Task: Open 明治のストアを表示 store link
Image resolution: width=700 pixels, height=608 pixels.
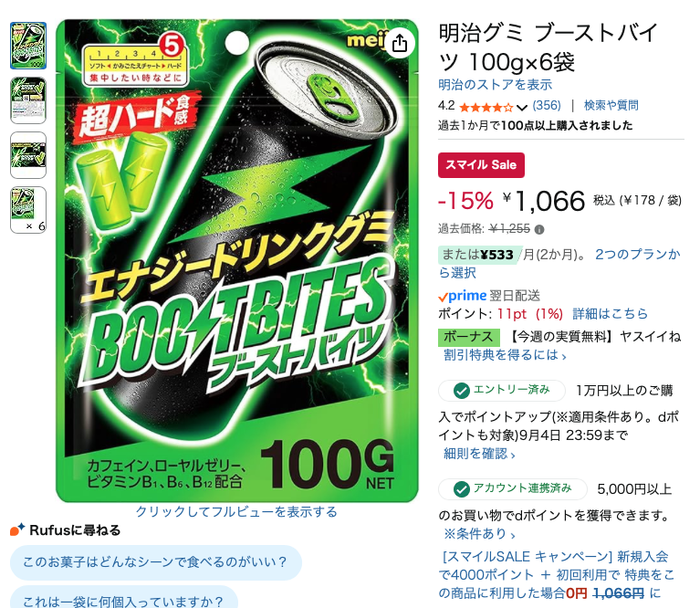Action: 495,85
